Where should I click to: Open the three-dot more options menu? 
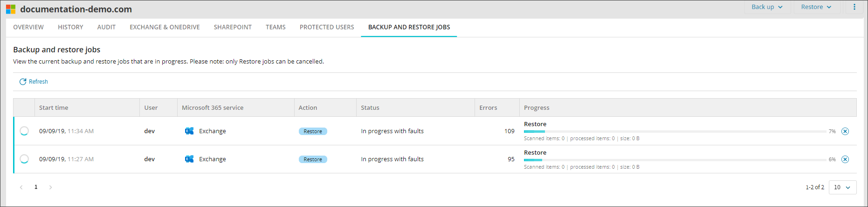854,7
